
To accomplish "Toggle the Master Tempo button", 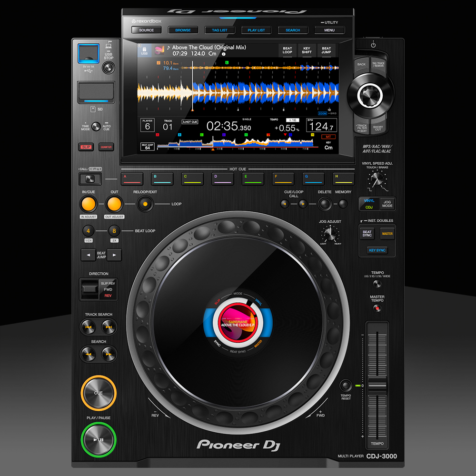I will [x=377, y=308].
